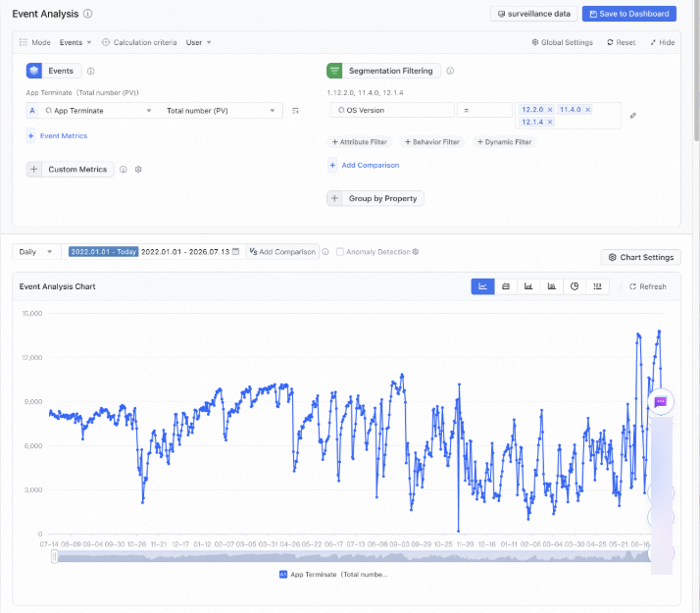Viewport: 700px width, 613px height.
Task: Open the Events mode menu
Action: (x=75, y=42)
